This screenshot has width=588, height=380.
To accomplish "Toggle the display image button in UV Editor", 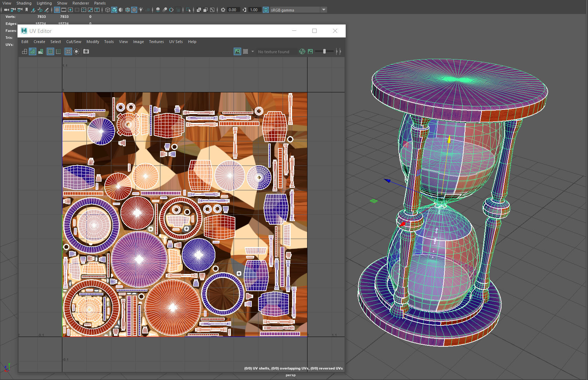I will coord(237,51).
